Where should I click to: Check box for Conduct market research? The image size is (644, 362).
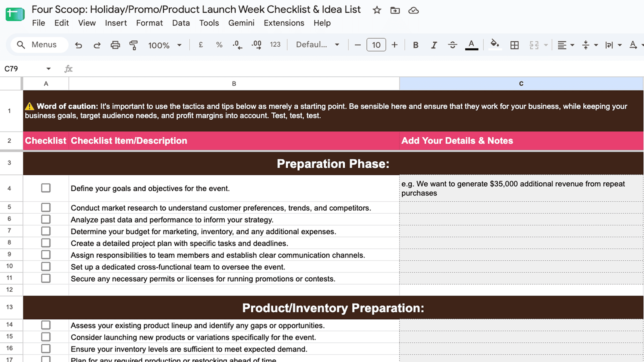[x=46, y=207]
